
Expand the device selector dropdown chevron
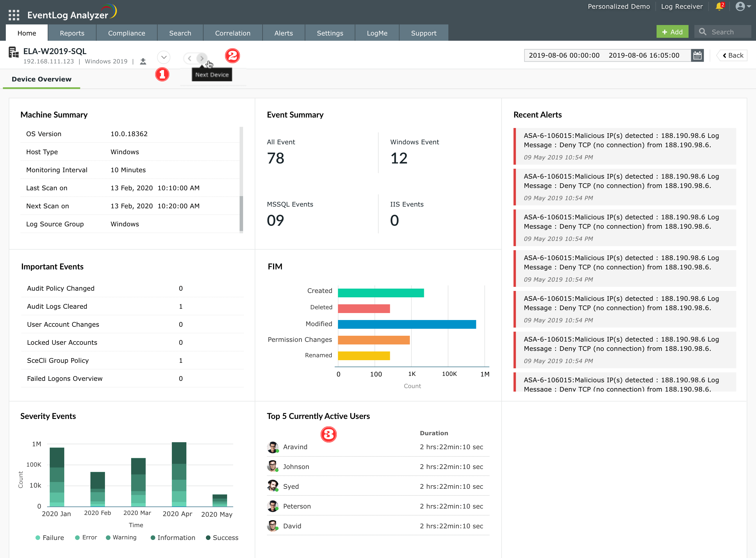(x=164, y=57)
